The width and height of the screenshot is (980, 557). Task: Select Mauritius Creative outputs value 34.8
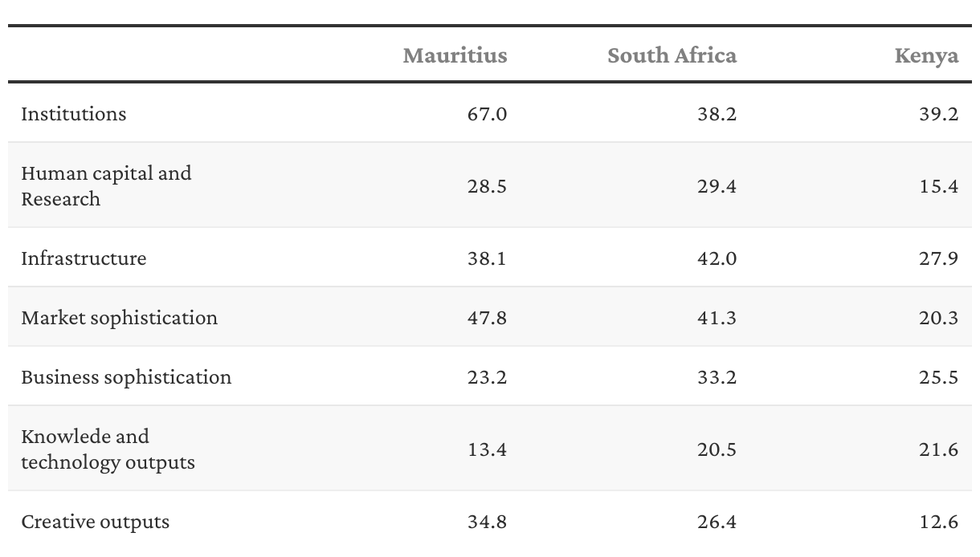pyautogui.click(x=487, y=522)
